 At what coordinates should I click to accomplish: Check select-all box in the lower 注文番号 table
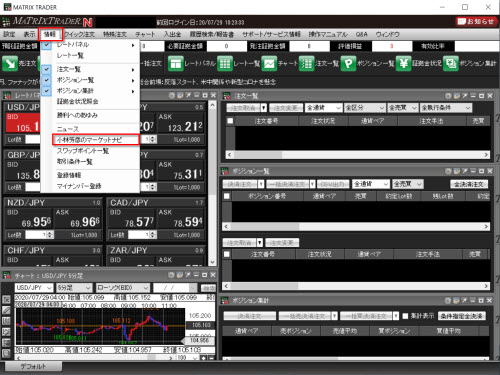click(227, 254)
